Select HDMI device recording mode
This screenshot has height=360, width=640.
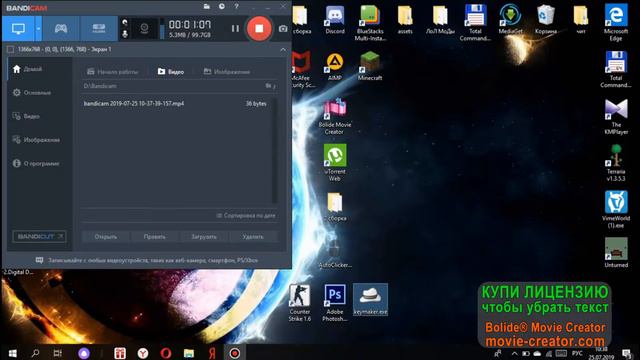(x=99, y=29)
